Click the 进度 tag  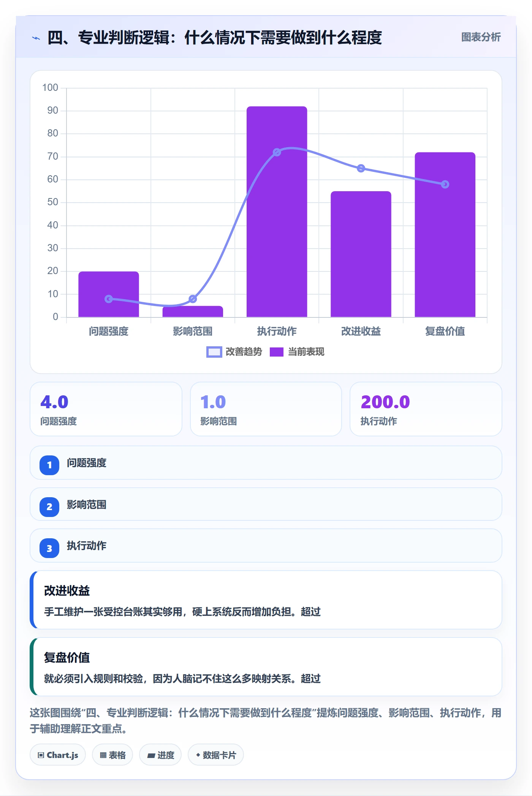(160, 755)
